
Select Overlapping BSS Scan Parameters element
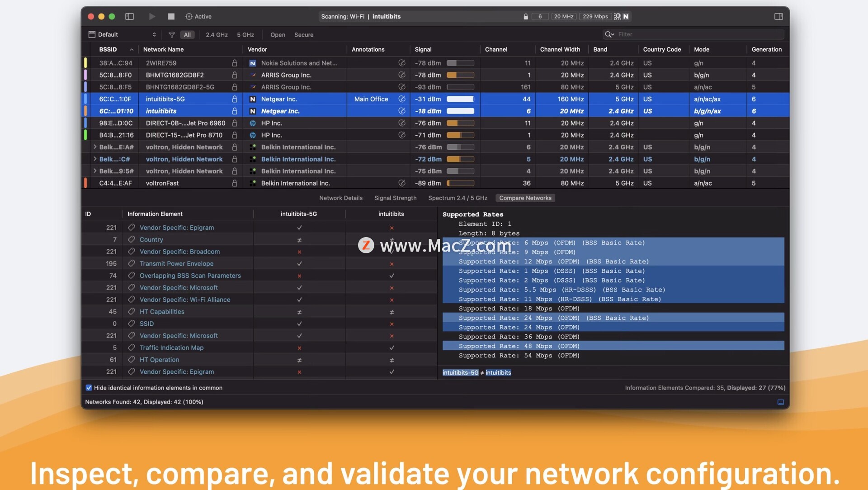pos(190,276)
